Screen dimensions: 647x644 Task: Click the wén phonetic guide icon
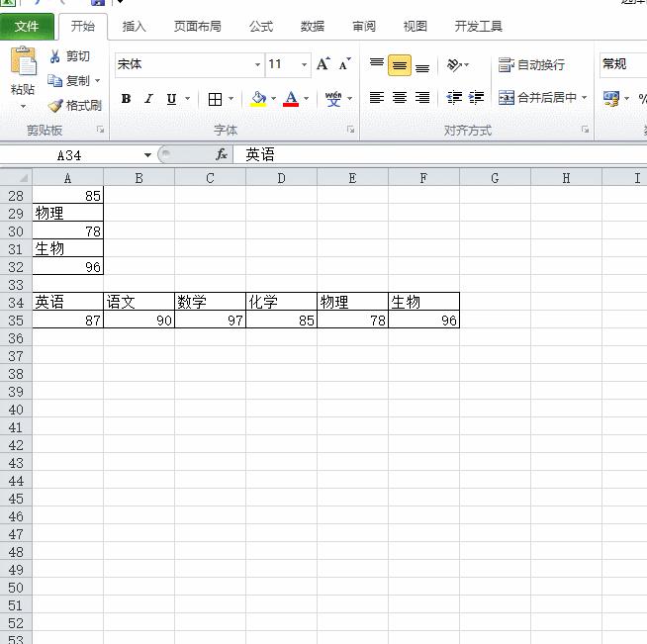(333, 99)
